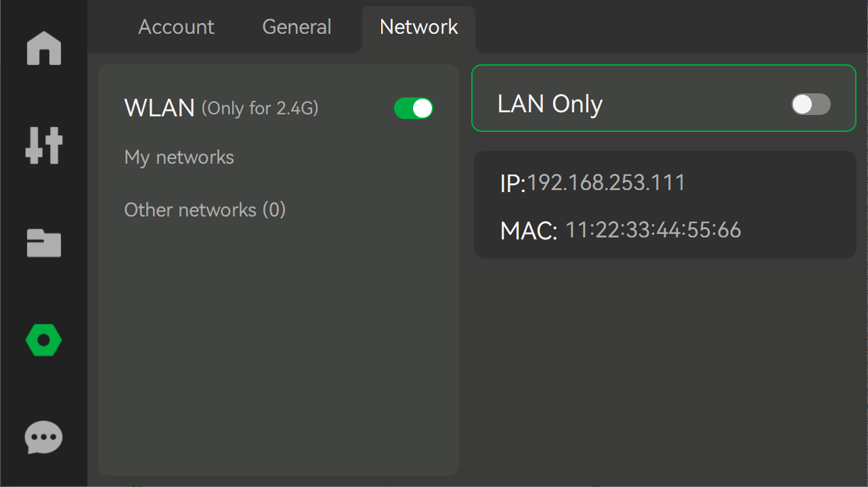
Task: Select the IP address 192.168.253.111
Action: click(606, 183)
